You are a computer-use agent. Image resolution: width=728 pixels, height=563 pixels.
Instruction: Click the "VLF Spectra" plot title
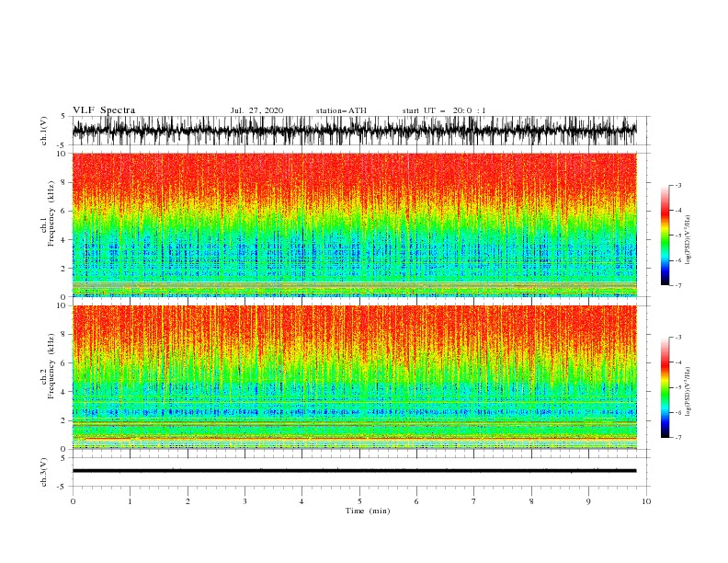click(x=104, y=110)
